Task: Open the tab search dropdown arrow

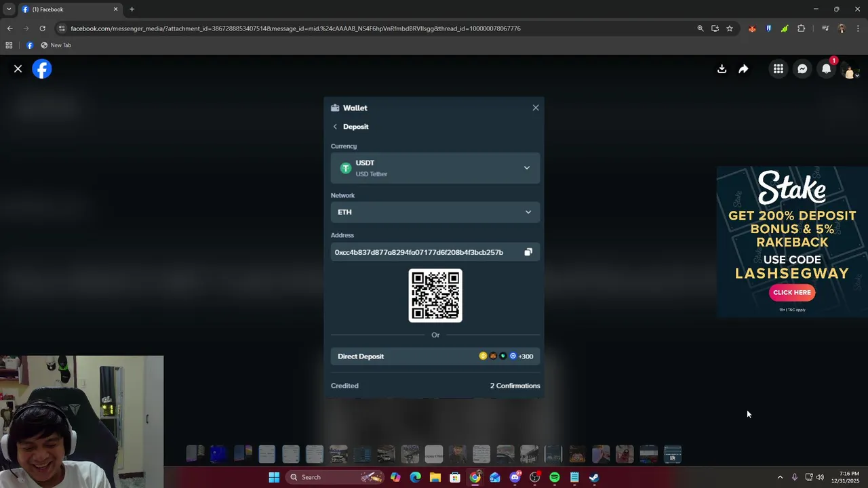Action: click(x=9, y=9)
